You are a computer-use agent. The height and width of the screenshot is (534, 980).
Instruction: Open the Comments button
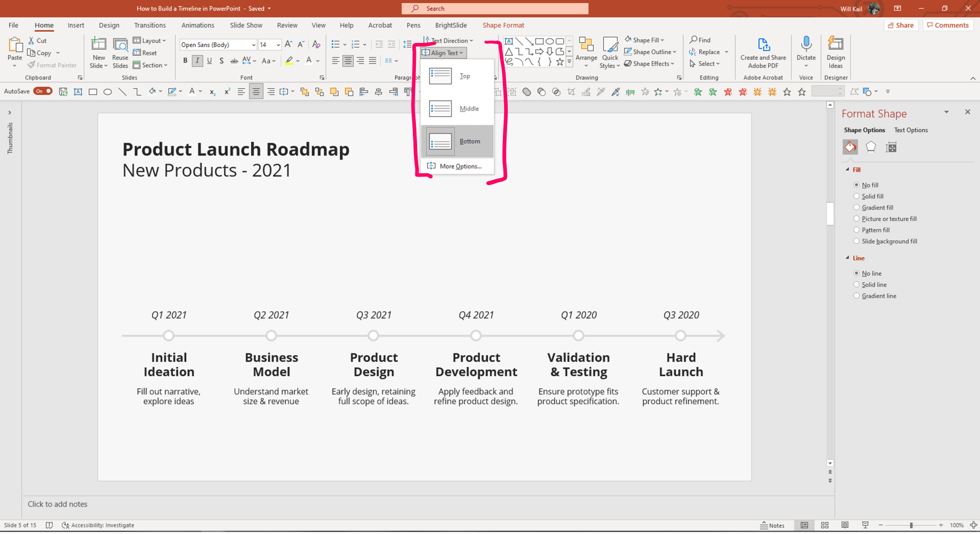(x=948, y=25)
